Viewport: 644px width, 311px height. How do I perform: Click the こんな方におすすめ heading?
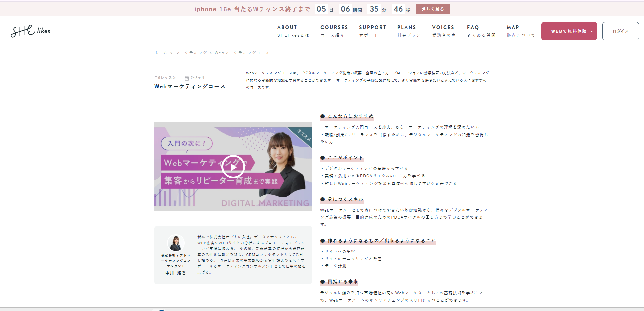click(347, 116)
